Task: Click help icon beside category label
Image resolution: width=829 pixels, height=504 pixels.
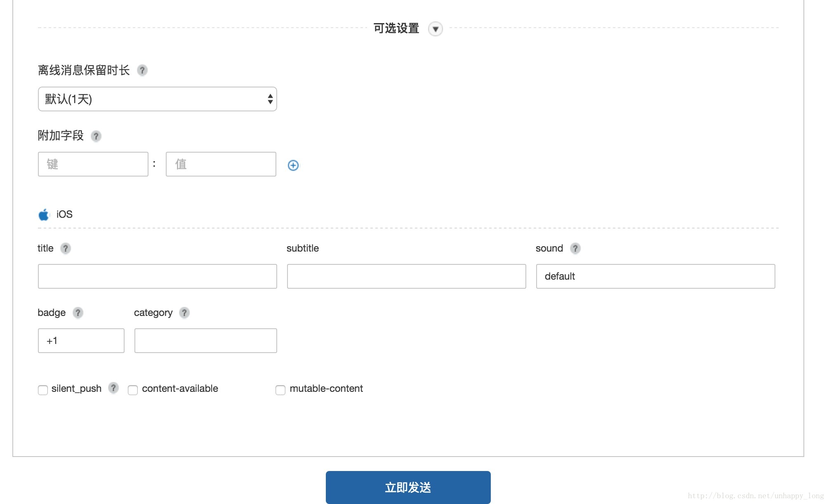Action: [x=184, y=313]
